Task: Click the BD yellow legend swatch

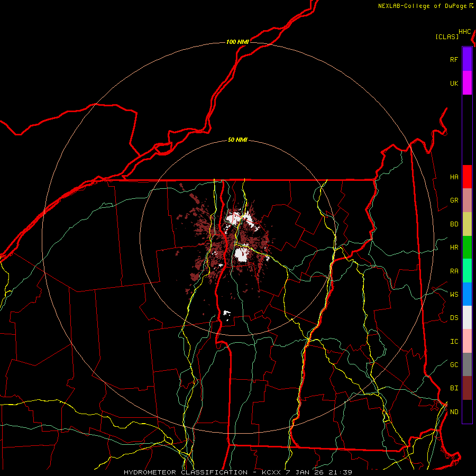Action: click(467, 224)
